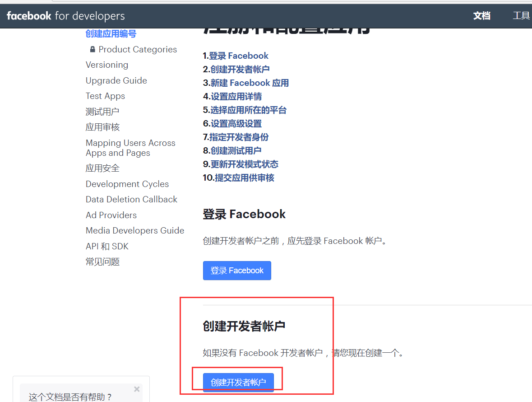Open the 工具 menu in header
532x402 pixels.
pyautogui.click(x=521, y=16)
